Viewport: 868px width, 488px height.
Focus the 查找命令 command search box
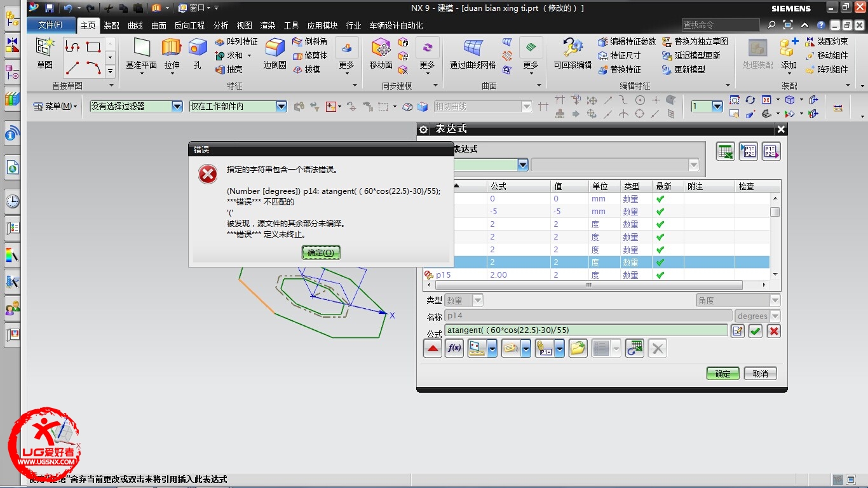721,25
